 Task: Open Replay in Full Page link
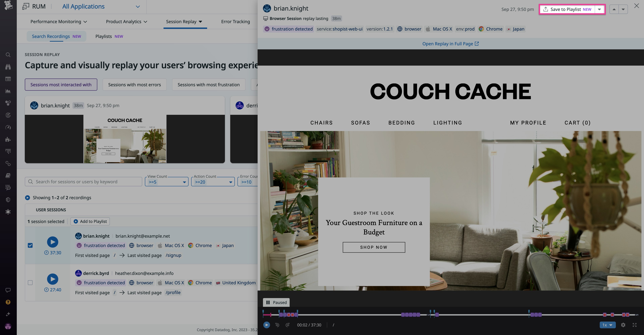point(450,43)
